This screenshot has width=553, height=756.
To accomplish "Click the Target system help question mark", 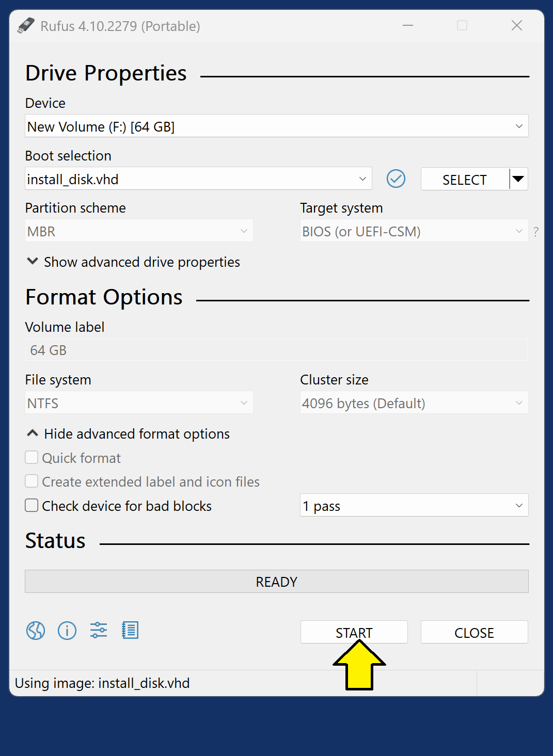I will pyautogui.click(x=536, y=232).
